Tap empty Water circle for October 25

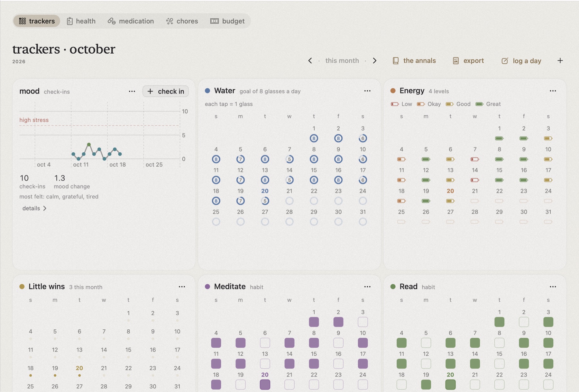(216, 222)
